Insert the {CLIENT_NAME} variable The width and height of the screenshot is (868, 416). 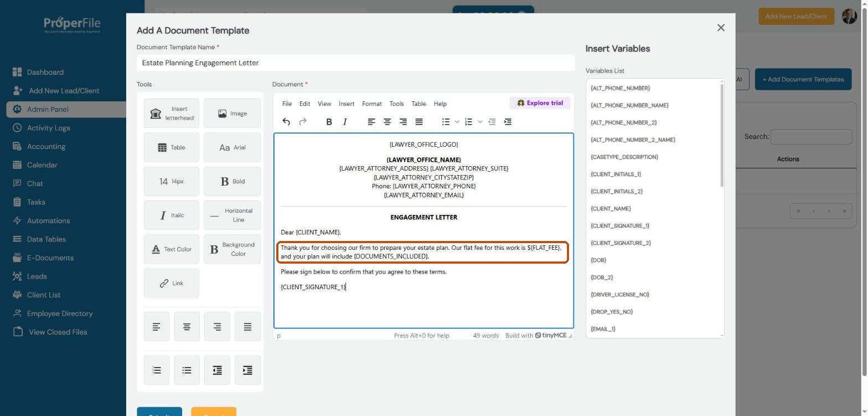tap(611, 209)
